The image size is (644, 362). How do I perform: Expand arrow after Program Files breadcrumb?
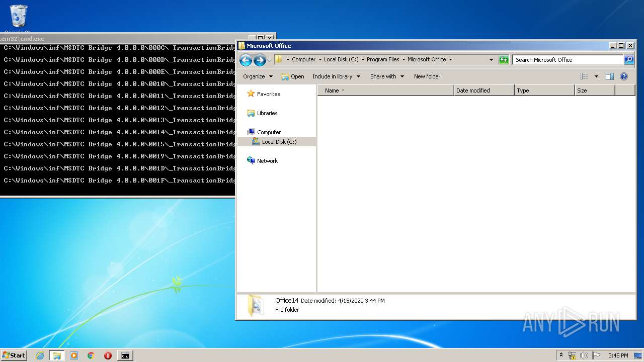coord(404,59)
